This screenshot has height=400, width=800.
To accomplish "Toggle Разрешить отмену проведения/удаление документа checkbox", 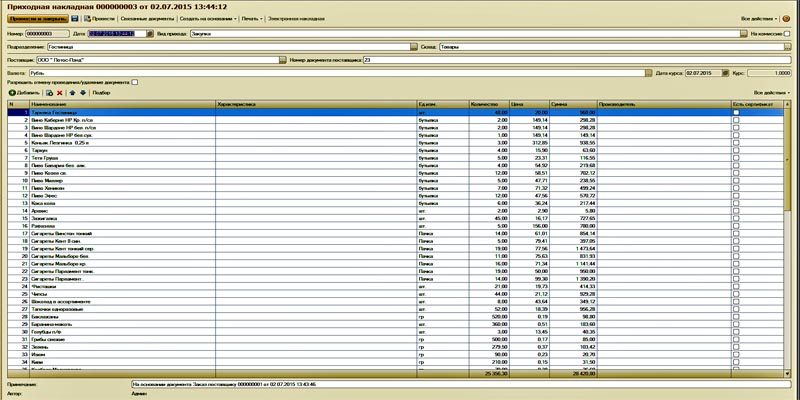I will click(x=135, y=82).
